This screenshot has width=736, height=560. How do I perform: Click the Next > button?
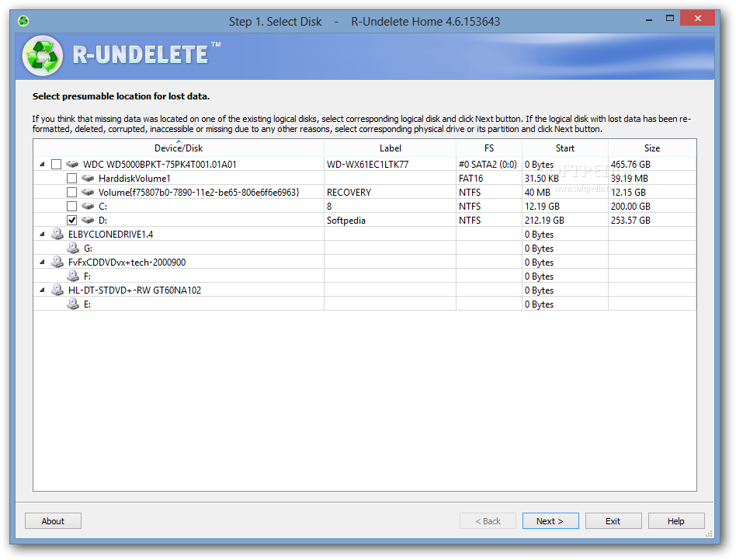(550, 521)
